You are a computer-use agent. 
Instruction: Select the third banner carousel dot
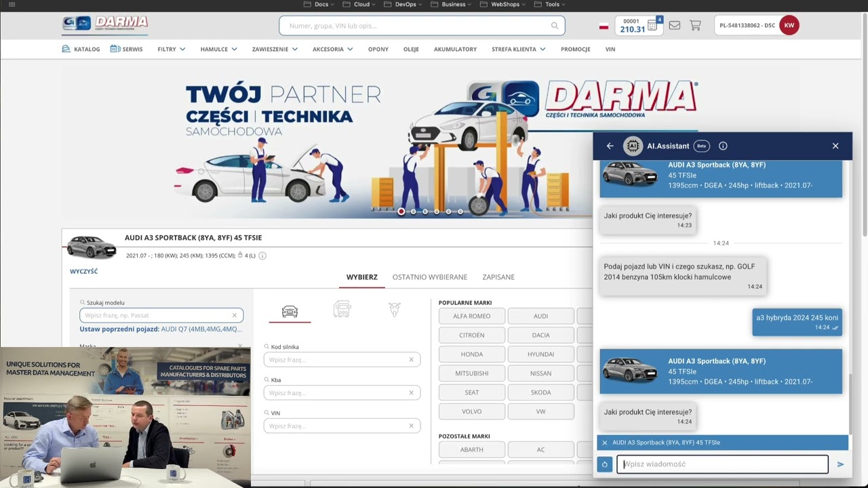pyautogui.click(x=425, y=211)
